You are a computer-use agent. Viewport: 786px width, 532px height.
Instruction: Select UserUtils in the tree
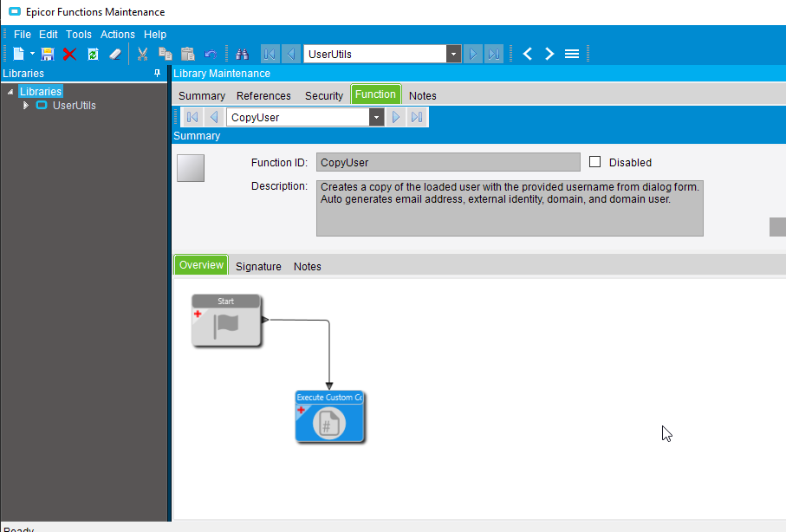(75, 106)
